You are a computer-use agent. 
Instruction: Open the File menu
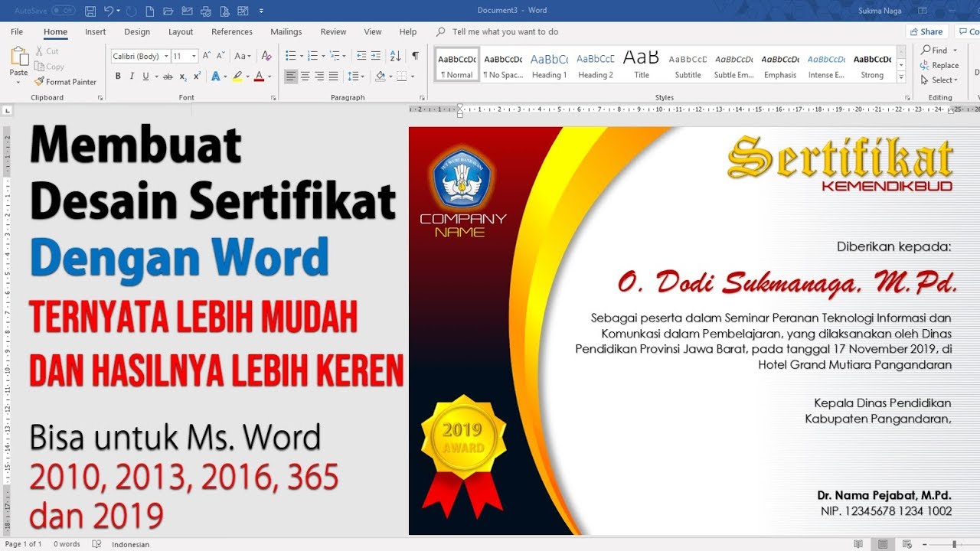pos(17,32)
